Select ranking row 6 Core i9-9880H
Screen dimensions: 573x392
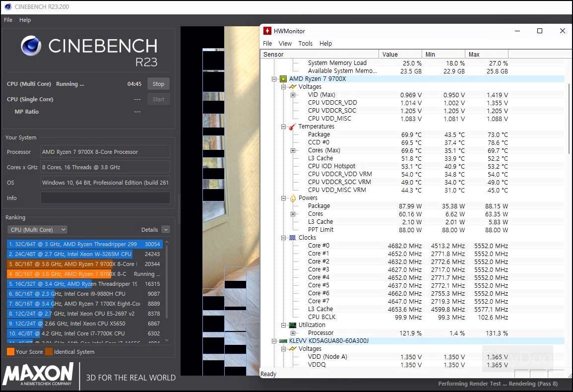[x=84, y=294]
